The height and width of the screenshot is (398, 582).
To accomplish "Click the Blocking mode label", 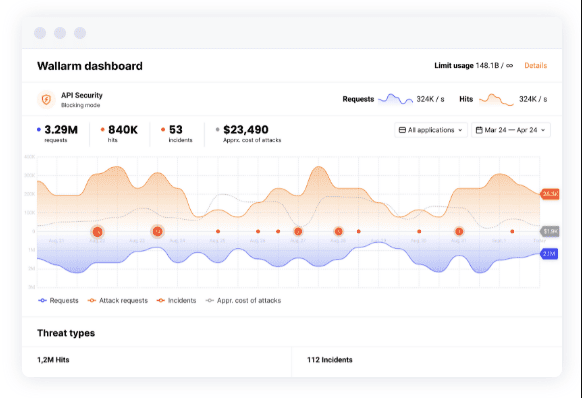I will click(x=81, y=105).
